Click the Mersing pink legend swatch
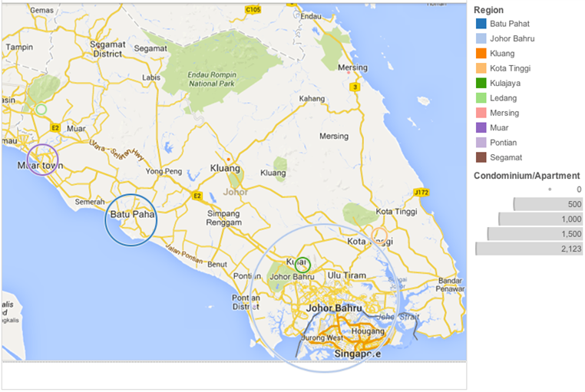The width and height of the screenshot is (585, 392). pyautogui.click(x=481, y=113)
